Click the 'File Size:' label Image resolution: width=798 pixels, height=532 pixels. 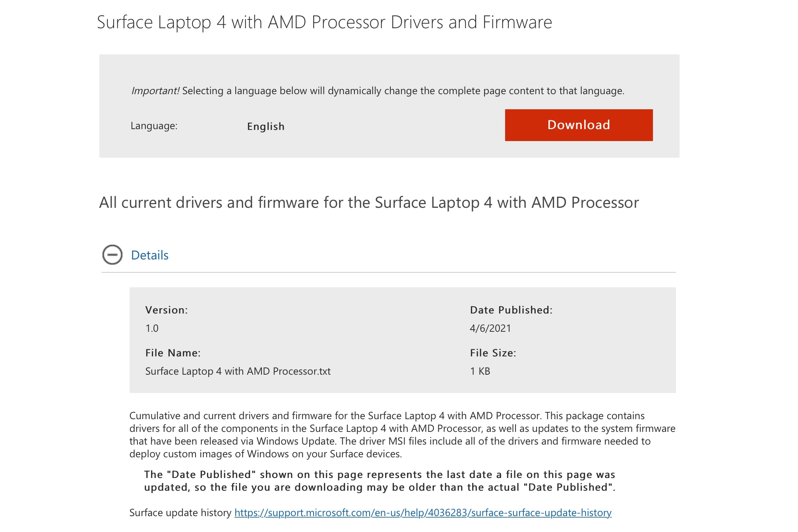pos(493,353)
